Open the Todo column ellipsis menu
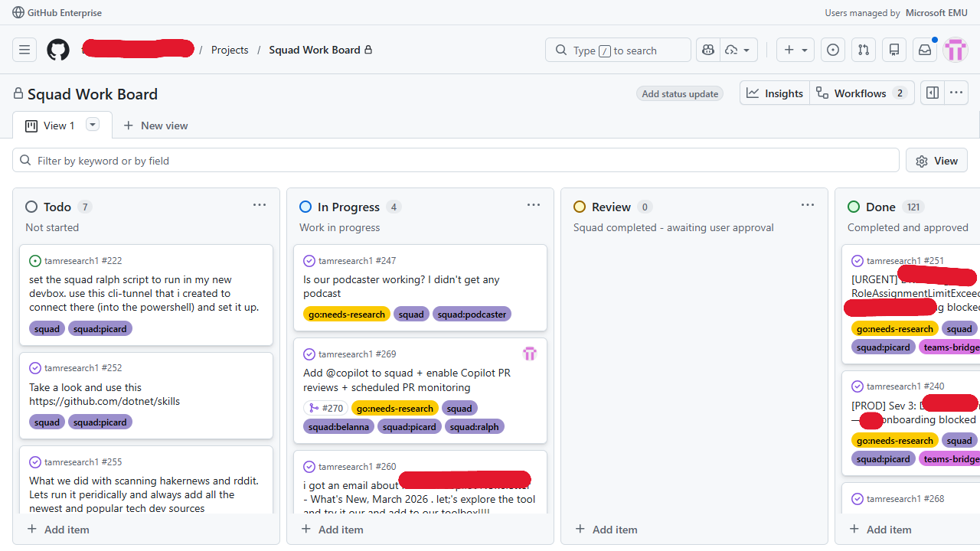This screenshot has width=980, height=551. 259,205
